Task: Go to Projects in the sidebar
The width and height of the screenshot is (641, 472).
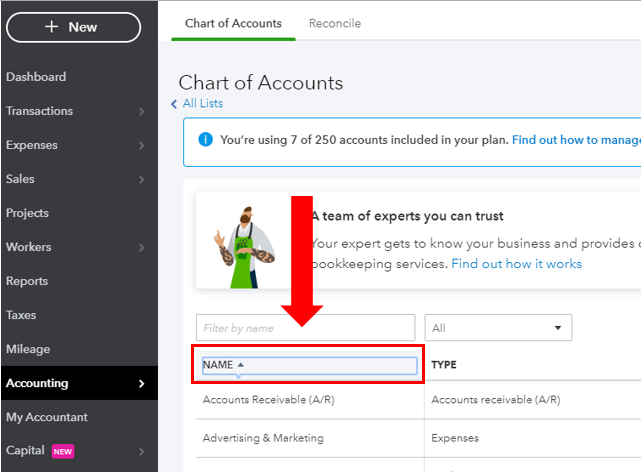Action: click(x=27, y=213)
